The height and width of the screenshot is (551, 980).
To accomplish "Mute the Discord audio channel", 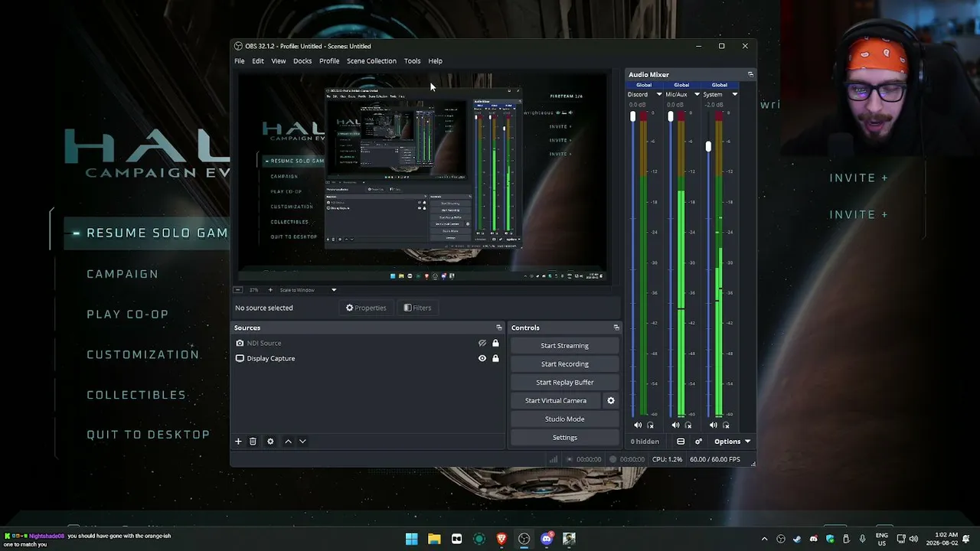I will [638, 425].
